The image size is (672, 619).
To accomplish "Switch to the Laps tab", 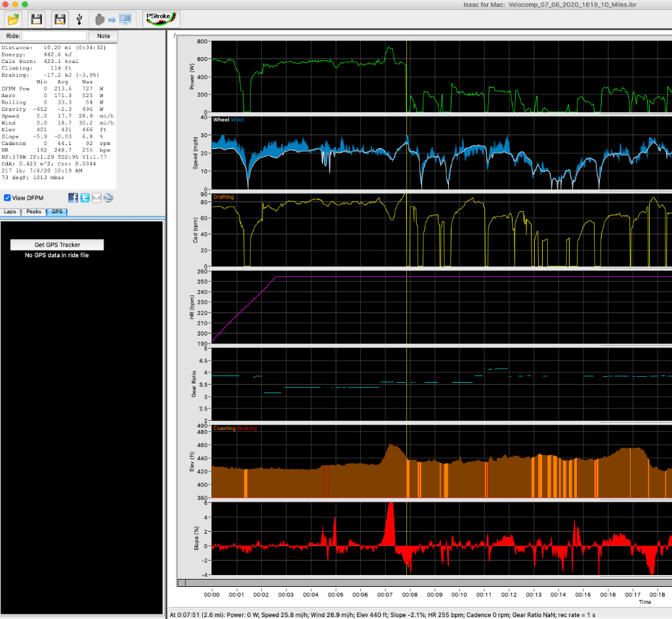I will tap(10, 212).
